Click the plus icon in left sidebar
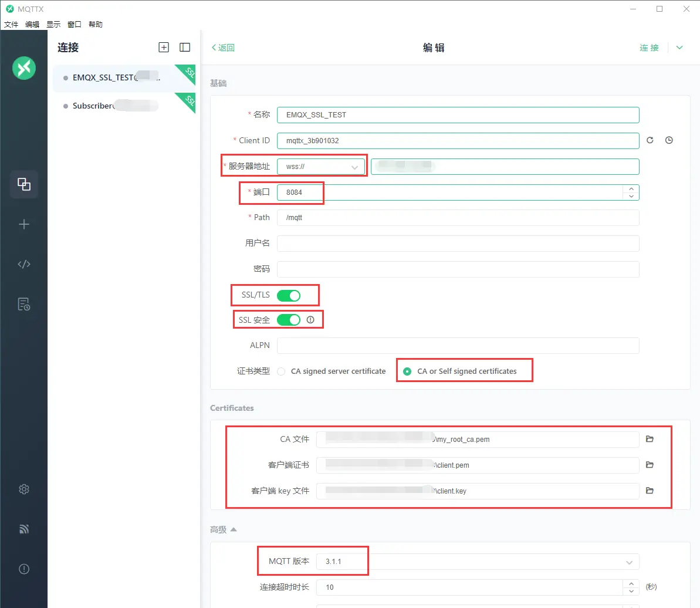Image resolution: width=700 pixels, height=608 pixels. pyautogui.click(x=24, y=224)
